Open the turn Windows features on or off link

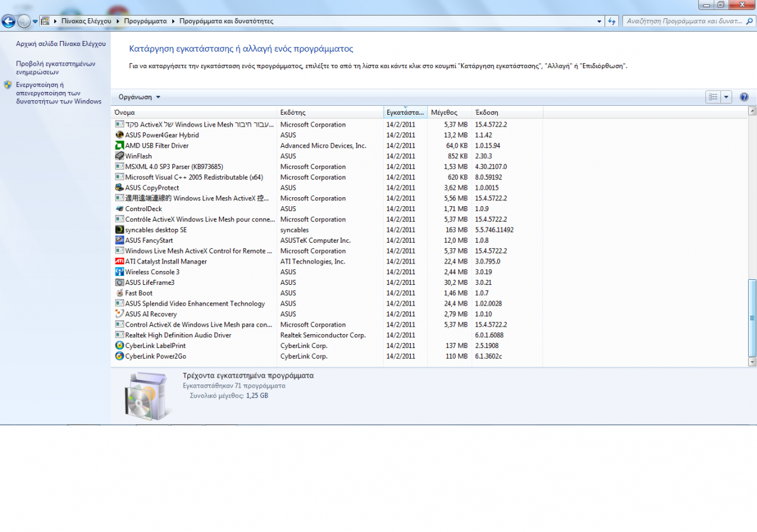(59, 93)
